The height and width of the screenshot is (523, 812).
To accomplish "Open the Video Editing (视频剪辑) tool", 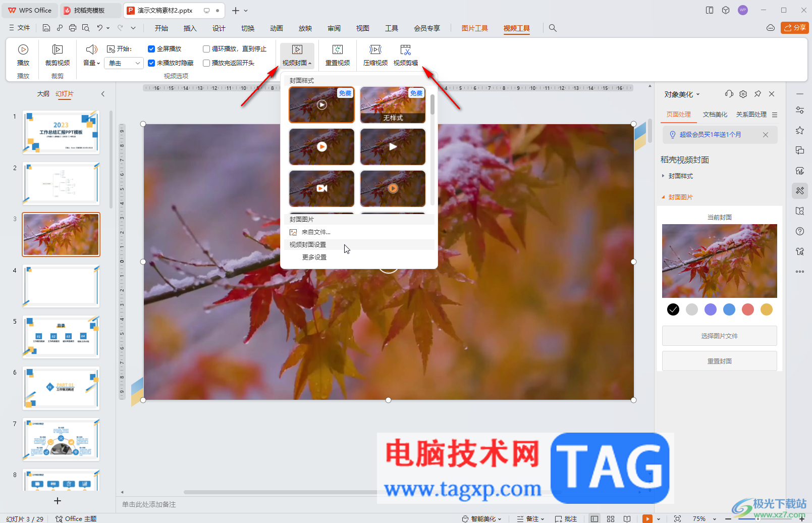I will tap(406, 55).
